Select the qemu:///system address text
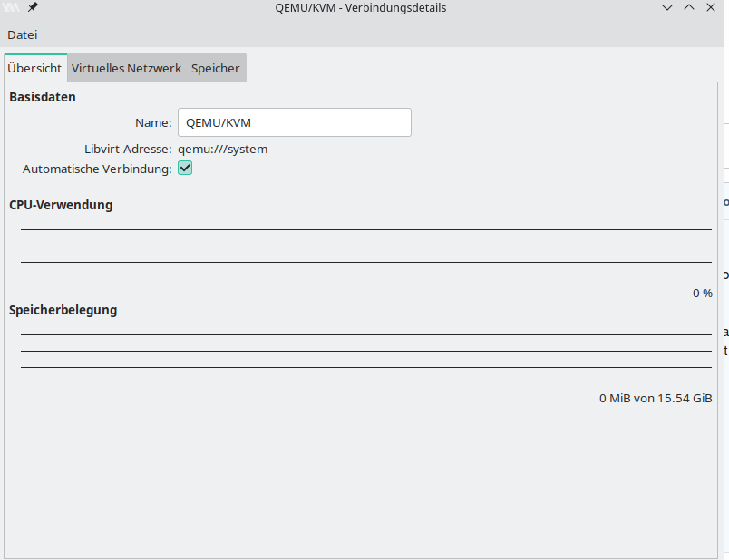The image size is (729, 560). coord(223,150)
